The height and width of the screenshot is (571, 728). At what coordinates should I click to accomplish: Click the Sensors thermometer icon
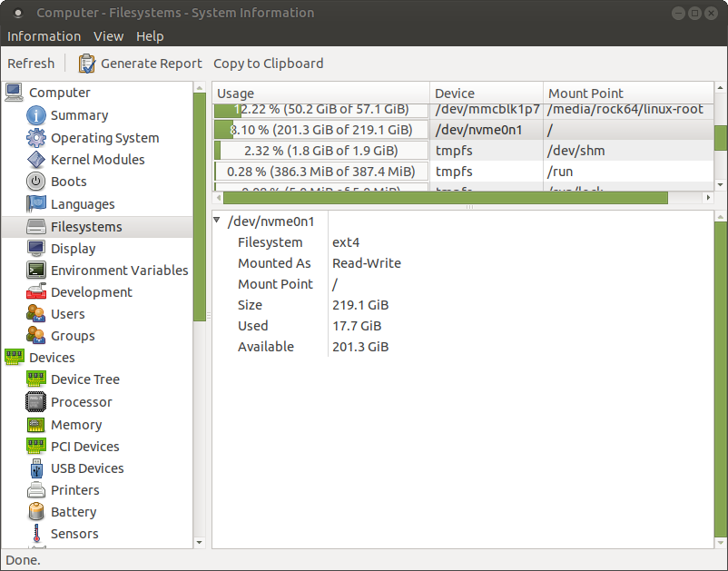[x=36, y=534]
